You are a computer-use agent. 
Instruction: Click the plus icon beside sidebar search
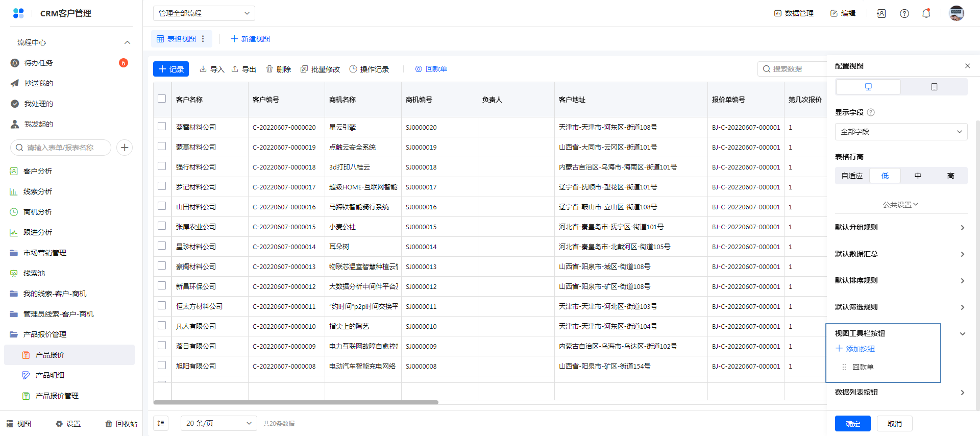point(125,148)
